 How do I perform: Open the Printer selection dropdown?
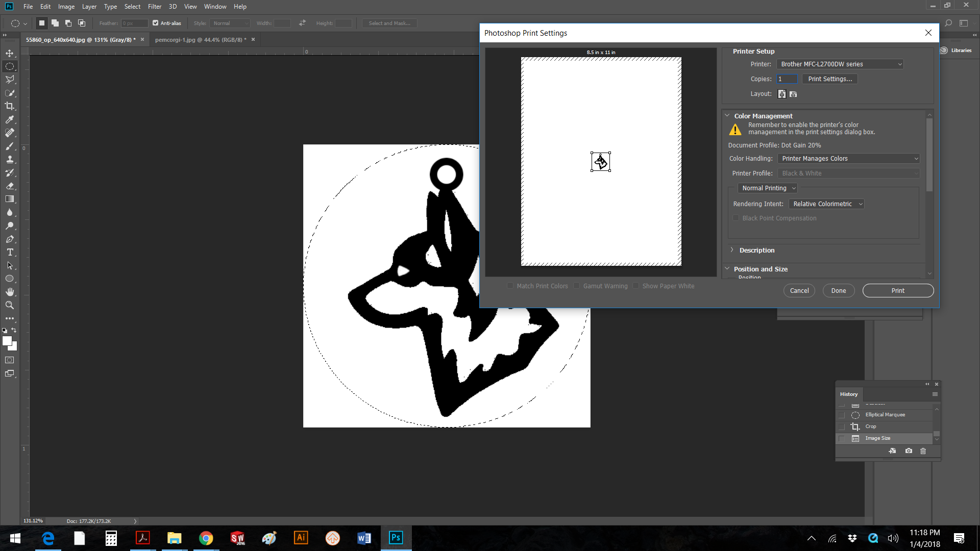(x=840, y=64)
